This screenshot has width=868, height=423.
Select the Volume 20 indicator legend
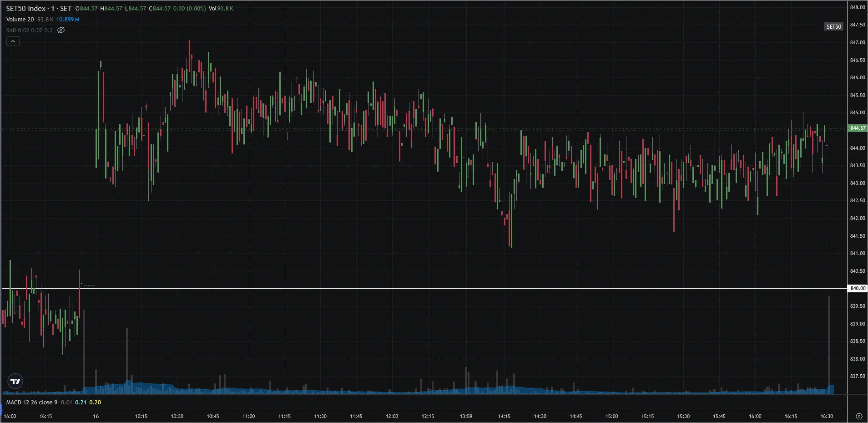click(20, 20)
